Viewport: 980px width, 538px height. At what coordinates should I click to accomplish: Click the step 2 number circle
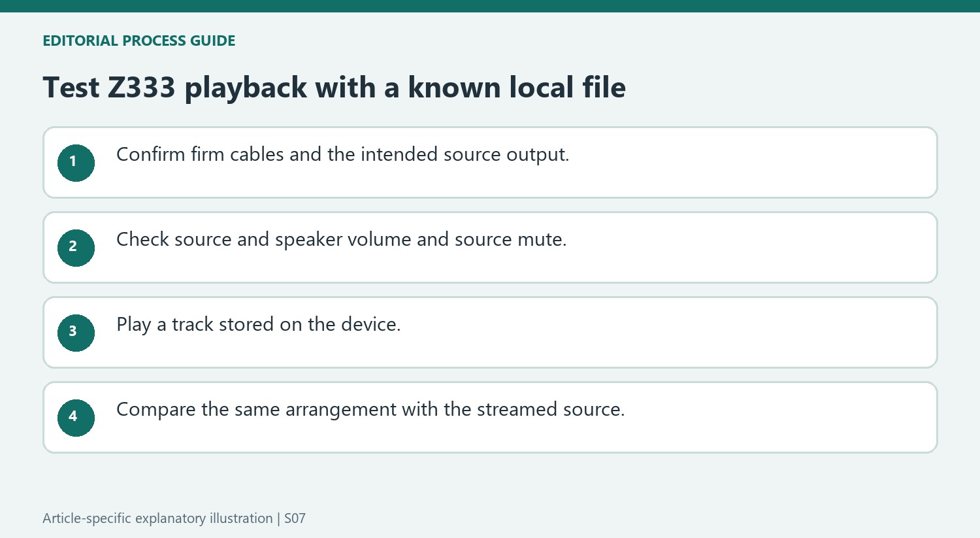point(76,248)
